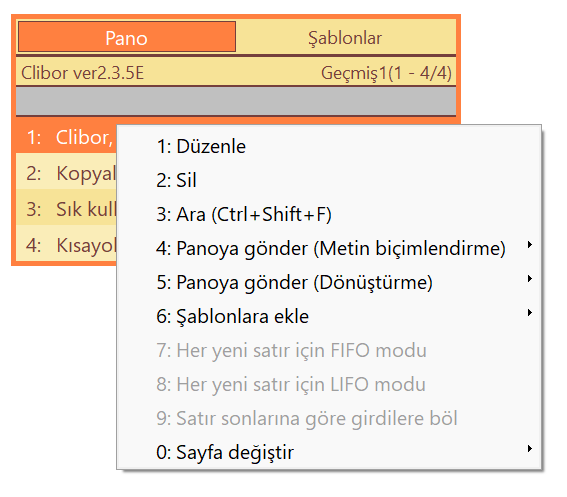Click the Geçmiş1(1 - 4/4) page indicator
Image resolution: width=567 pixels, height=497 pixels.
[x=386, y=73]
